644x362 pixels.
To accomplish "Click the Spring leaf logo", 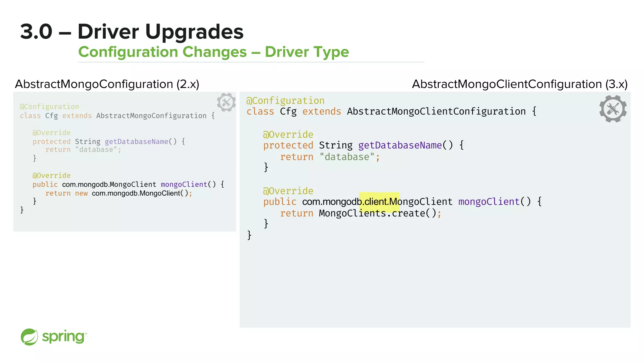I will point(29,337).
